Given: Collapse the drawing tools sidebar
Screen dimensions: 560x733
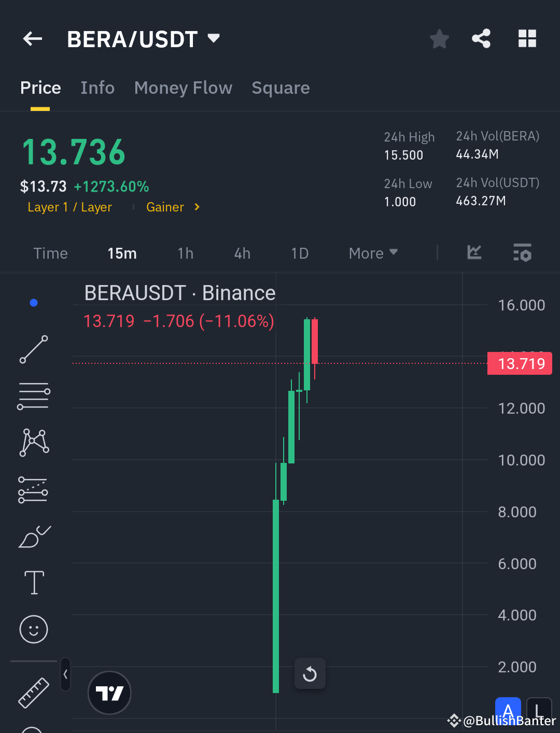Looking at the screenshot, I should [x=65, y=675].
